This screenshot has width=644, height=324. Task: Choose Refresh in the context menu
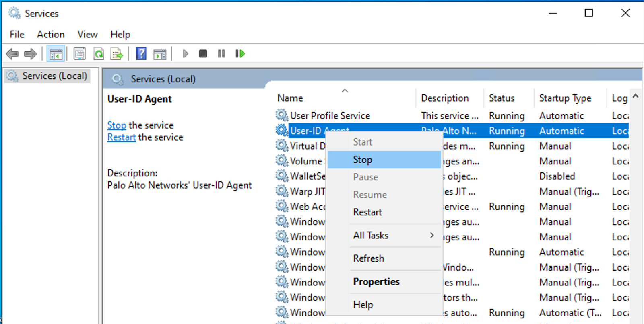point(384,258)
